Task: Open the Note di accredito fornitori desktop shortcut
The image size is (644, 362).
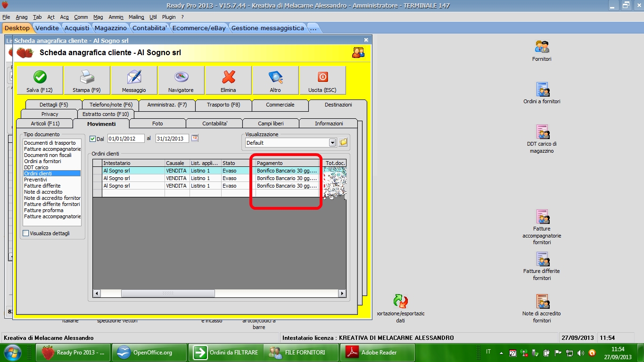Action: pyautogui.click(x=542, y=309)
